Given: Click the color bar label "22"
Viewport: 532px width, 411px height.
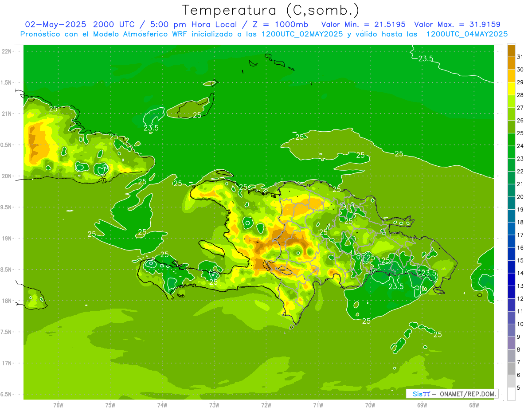Looking at the screenshot, I should pos(520,171).
